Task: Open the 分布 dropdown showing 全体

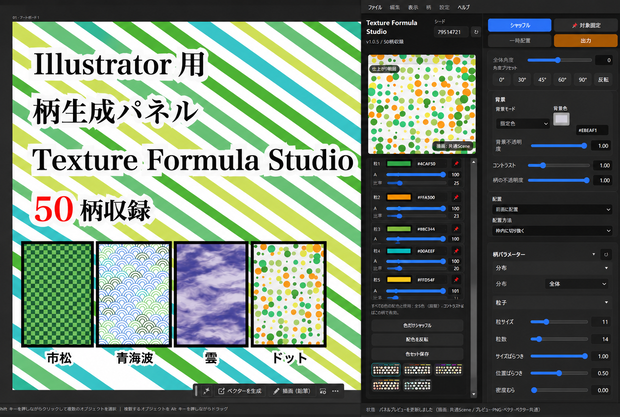Action: tap(577, 284)
